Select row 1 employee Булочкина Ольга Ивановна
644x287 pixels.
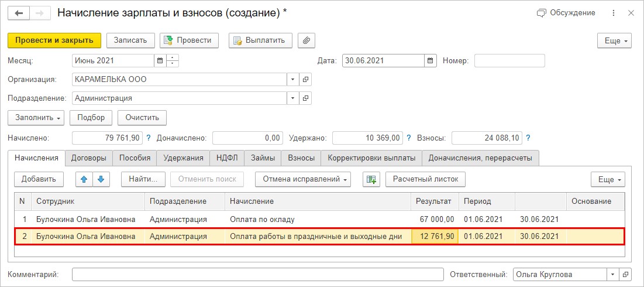[x=88, y=219]
